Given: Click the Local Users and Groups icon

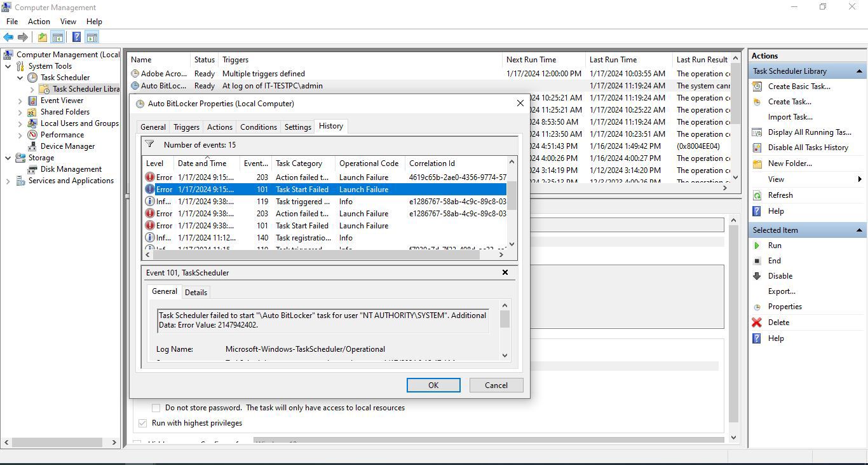Looking at the screenshot, I should [x=33, y=123].
